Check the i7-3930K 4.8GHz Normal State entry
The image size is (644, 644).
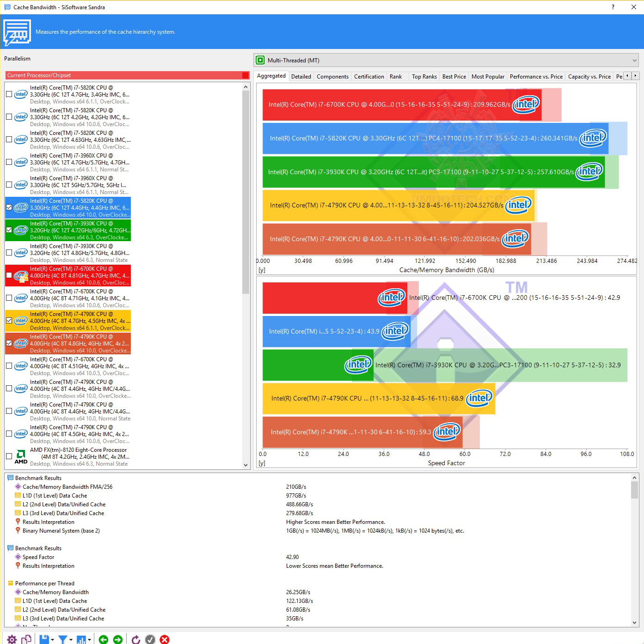(9, 253)
